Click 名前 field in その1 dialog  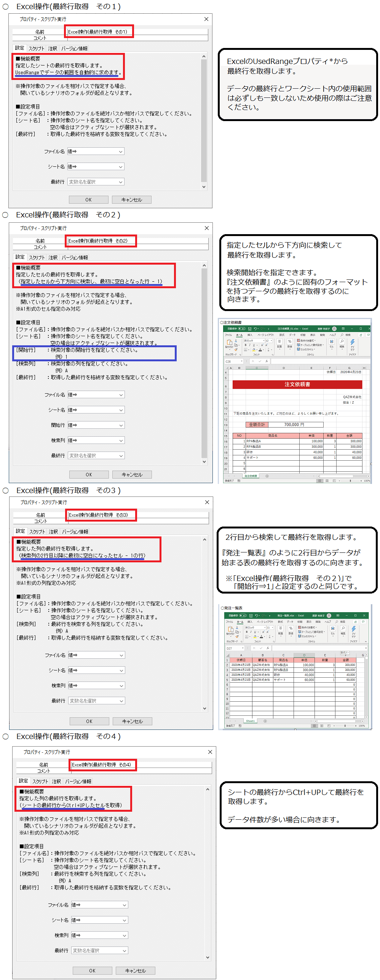coord(137,32)
